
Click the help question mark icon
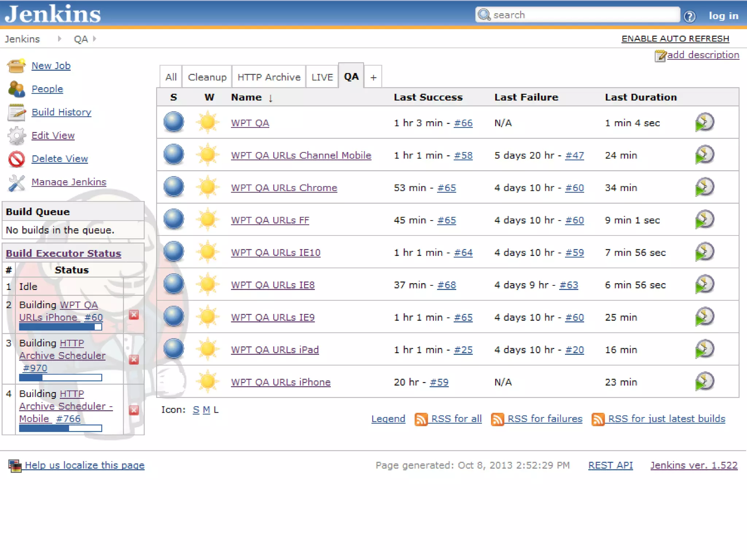point(689,16)
